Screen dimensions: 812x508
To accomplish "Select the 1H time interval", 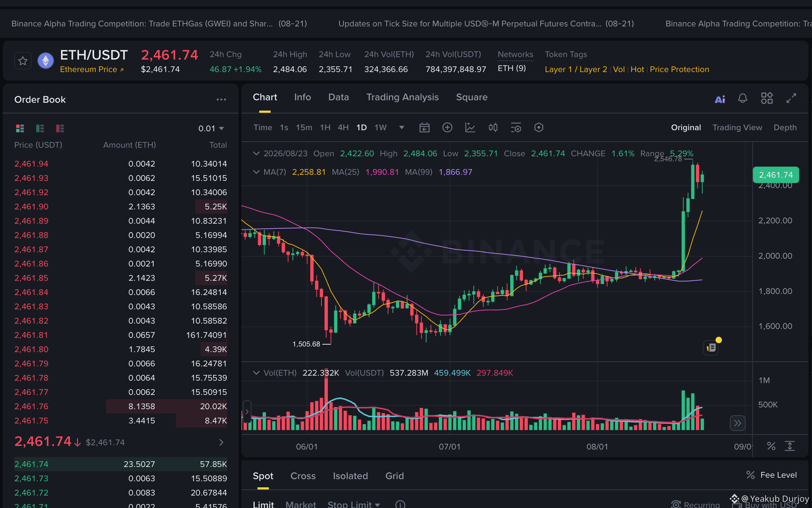I will (x=325, y=127).
